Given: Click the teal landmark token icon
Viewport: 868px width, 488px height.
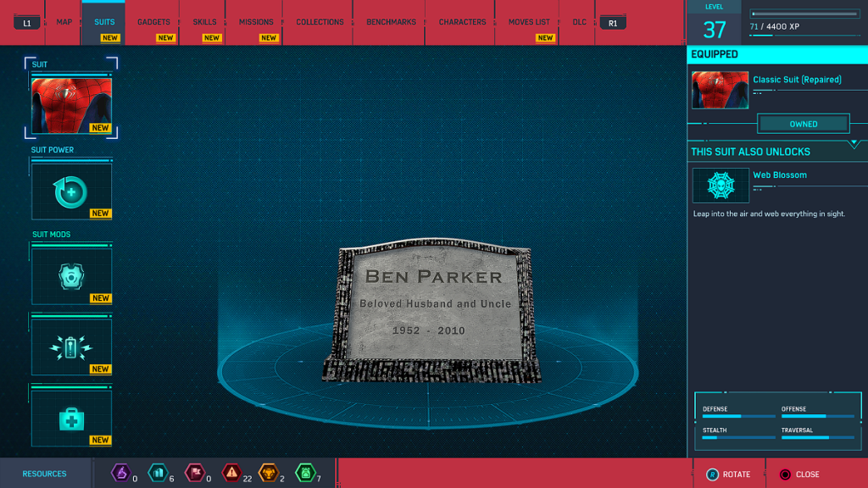Looking at the screenshot, I should point(157,474).
